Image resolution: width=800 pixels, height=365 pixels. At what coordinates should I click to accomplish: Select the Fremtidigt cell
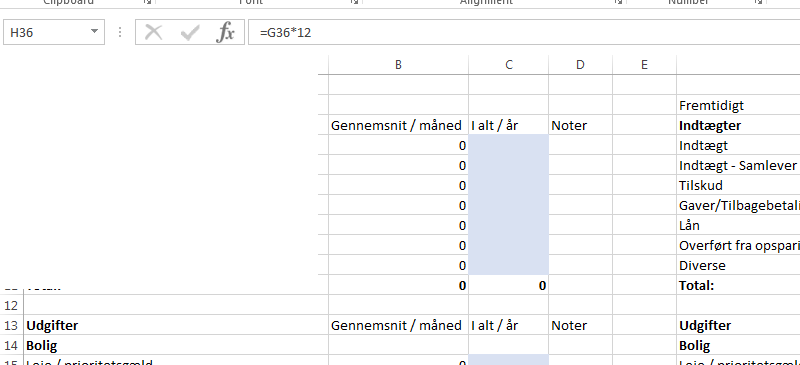738,105
